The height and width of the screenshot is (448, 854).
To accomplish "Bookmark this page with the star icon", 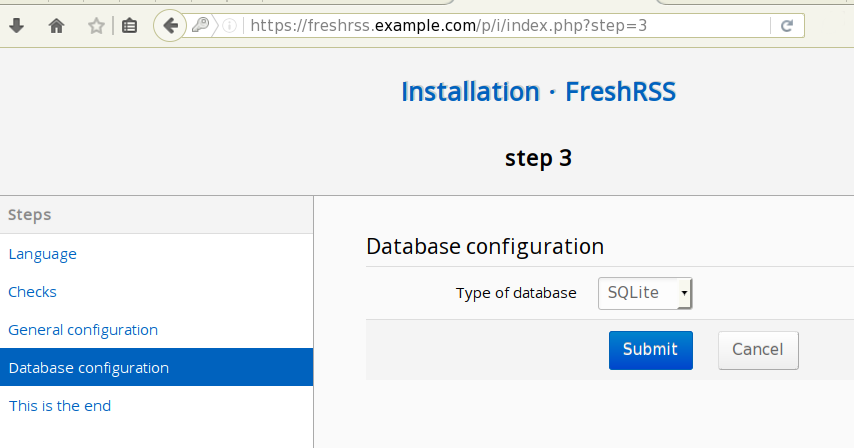I will click(96, 27).
